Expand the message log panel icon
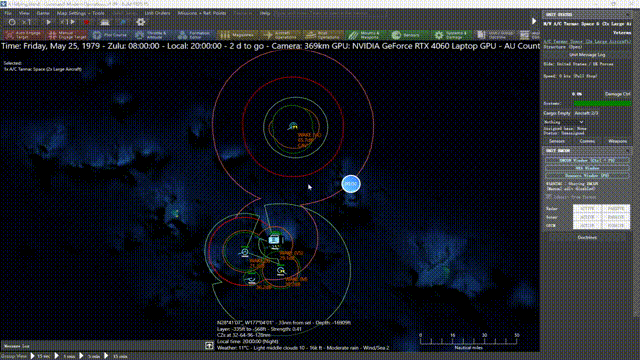Image resolution: width=640 pixels, height=360 pixels. 209,346
